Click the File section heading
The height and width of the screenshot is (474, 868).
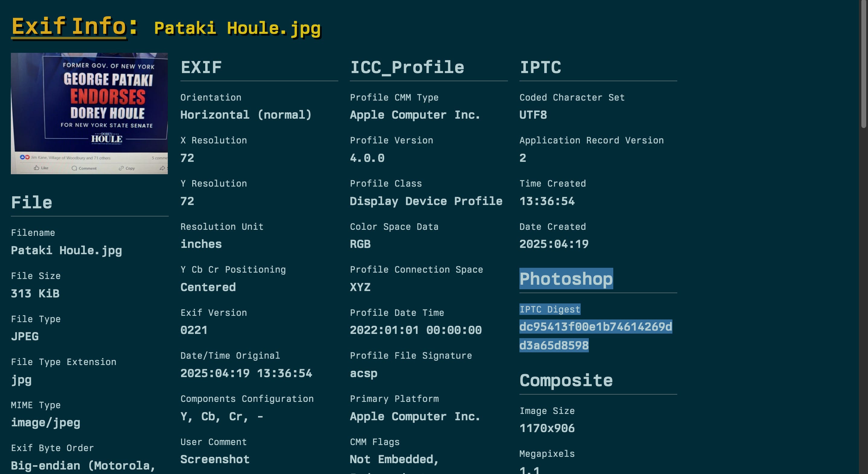coord(31,202)
